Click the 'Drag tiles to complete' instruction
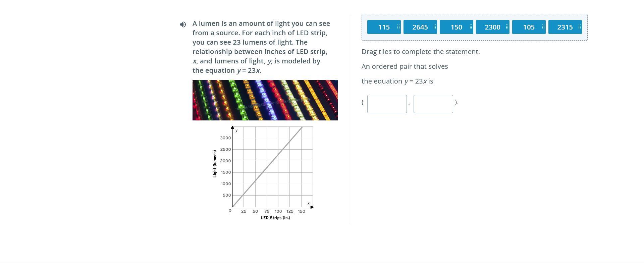 [421, 52]
